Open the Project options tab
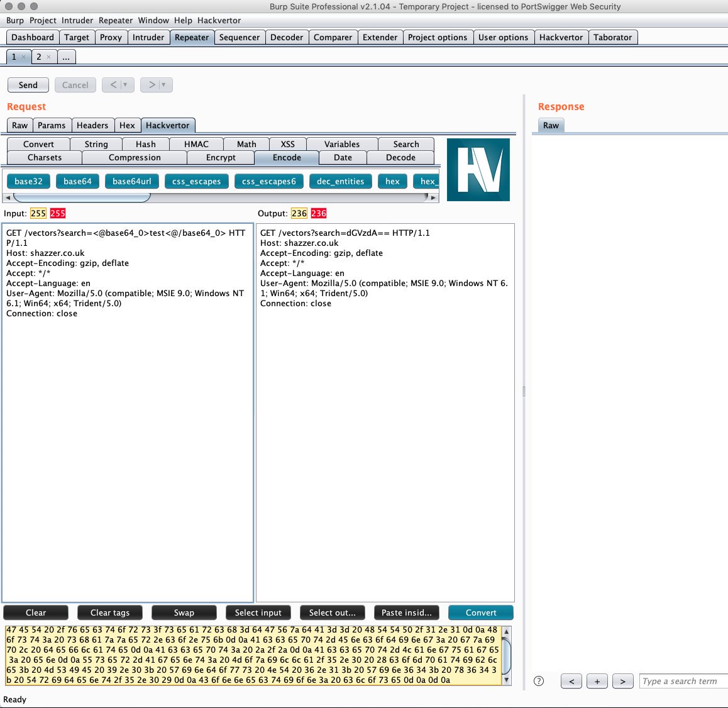This screenshot has width=728, height=708. [438, 37]
